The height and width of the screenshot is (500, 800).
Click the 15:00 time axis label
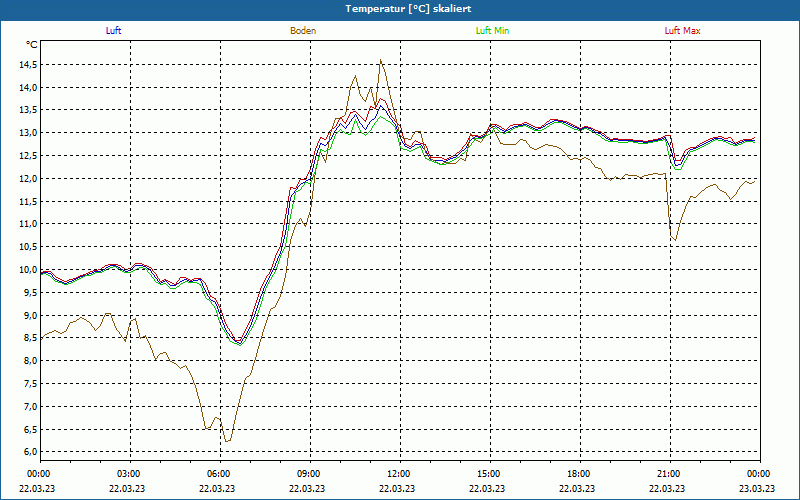(490, 474)
